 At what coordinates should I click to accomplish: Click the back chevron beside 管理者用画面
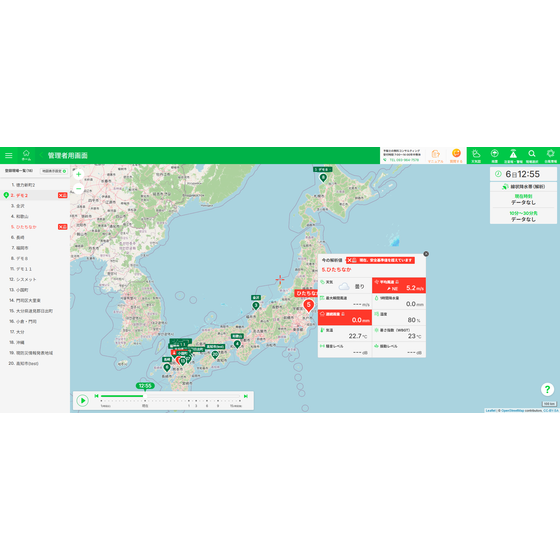pos(41,155)
